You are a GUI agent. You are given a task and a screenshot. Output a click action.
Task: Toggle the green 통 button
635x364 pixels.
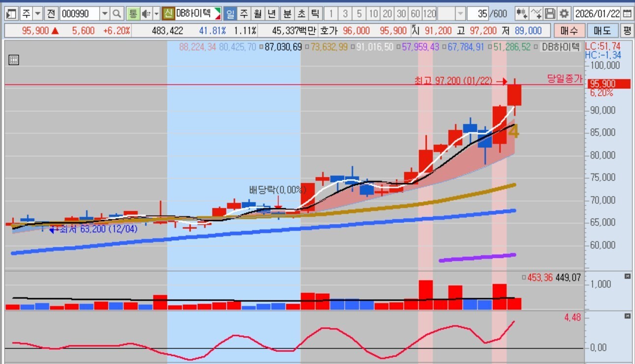coord(132,14)
